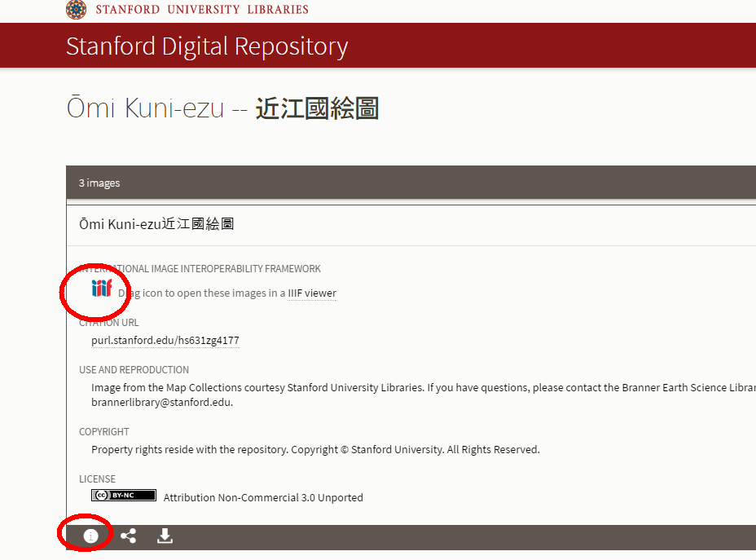Open the purl.stanford.edu/hs631zg4177 citation link
The image size is (756, 560).
pyautogui.click(x=165, y=341)
